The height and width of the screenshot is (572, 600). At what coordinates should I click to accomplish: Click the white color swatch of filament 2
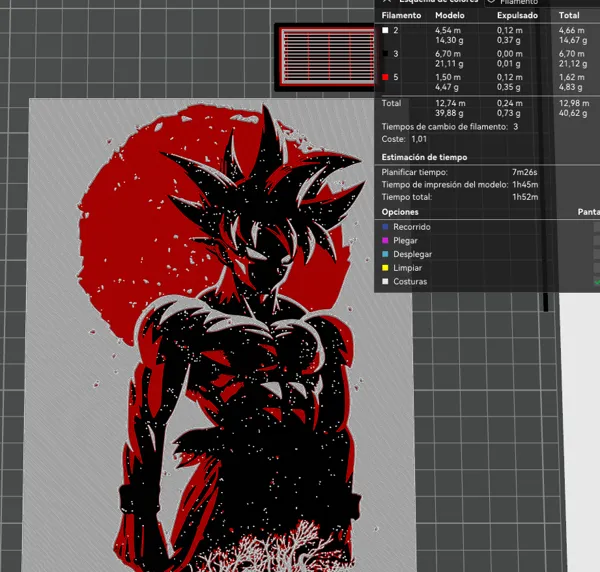[x=385, y=30]
